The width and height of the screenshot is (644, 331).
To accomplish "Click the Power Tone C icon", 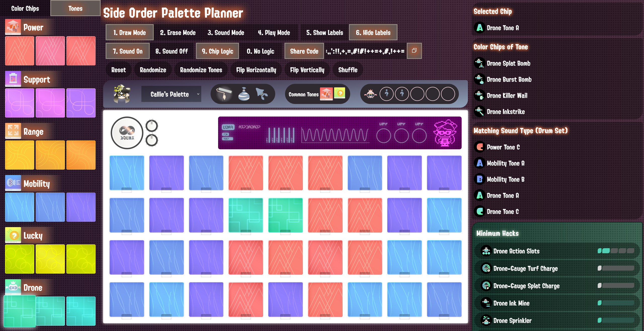I will tap(479, 147).
